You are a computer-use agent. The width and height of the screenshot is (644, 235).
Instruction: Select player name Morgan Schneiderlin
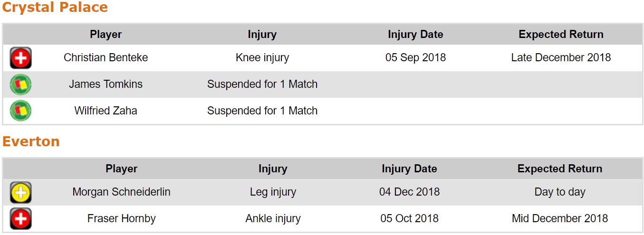(x=121, y=192)
